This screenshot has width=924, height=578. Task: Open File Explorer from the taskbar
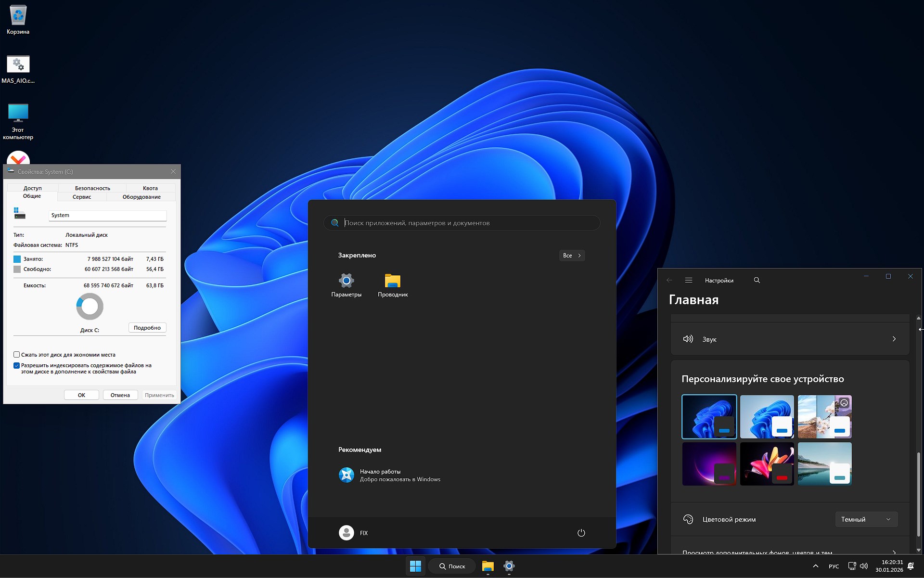click(x=488, y=566)
